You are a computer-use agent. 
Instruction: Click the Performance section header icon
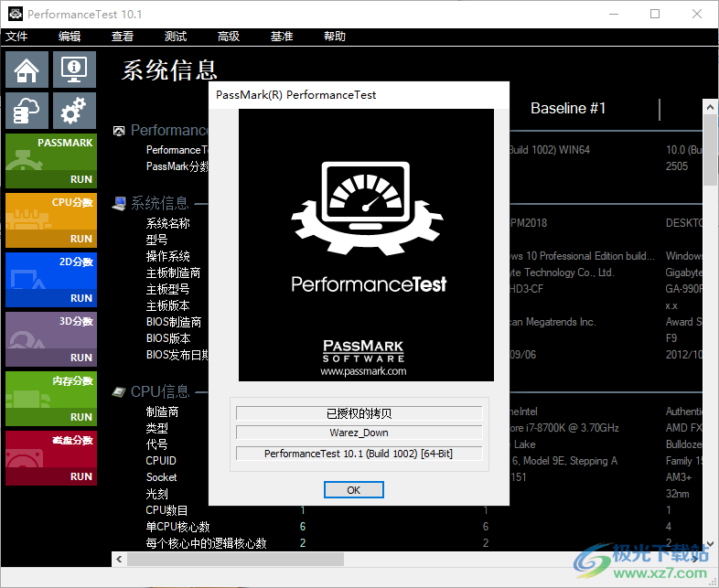(x=119, y=131)
